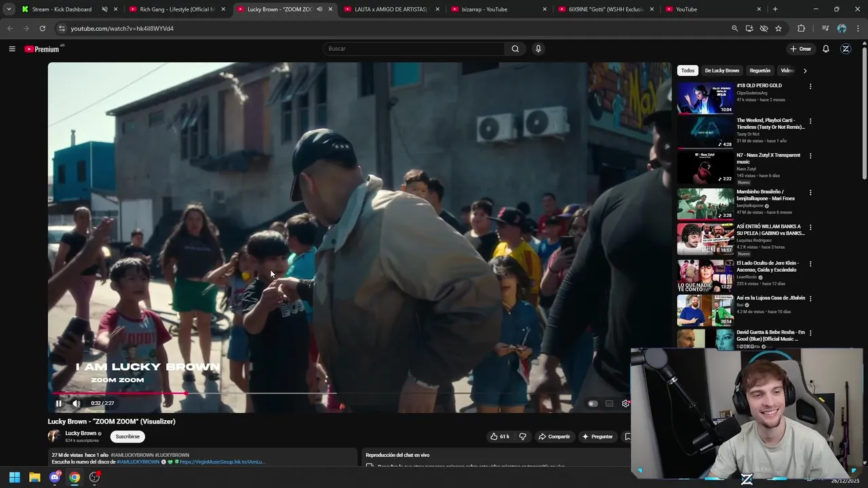This screenshot has width=868, height=488.
Task: Open the VirginMusicGroup link in description
Action: click(x=221, y=462)
